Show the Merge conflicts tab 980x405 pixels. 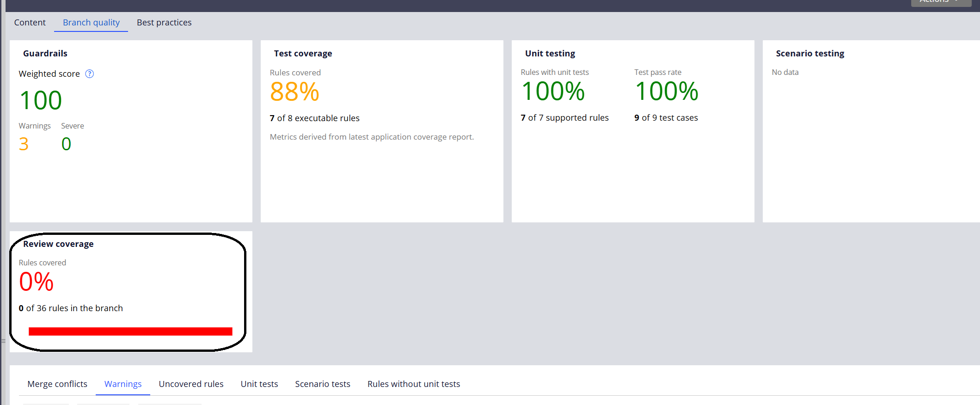pyautogui.click(x=57, y=384)
